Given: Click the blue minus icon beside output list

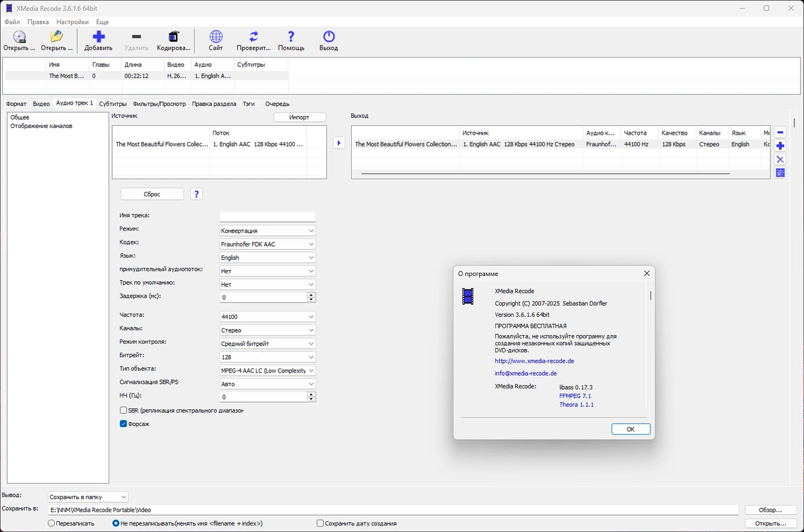Looking at the screenshot, I should pos(780,133).
